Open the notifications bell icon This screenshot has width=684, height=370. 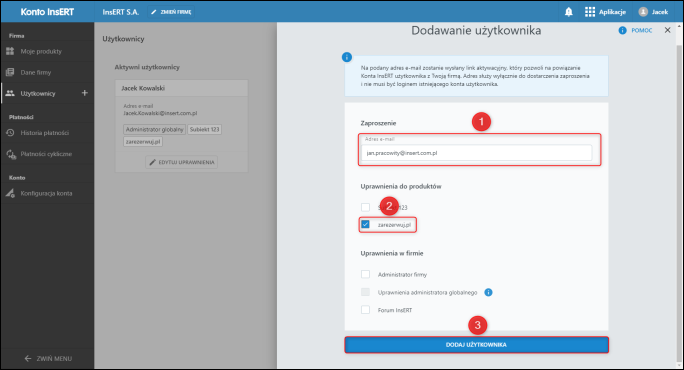(x=568, y=12)
